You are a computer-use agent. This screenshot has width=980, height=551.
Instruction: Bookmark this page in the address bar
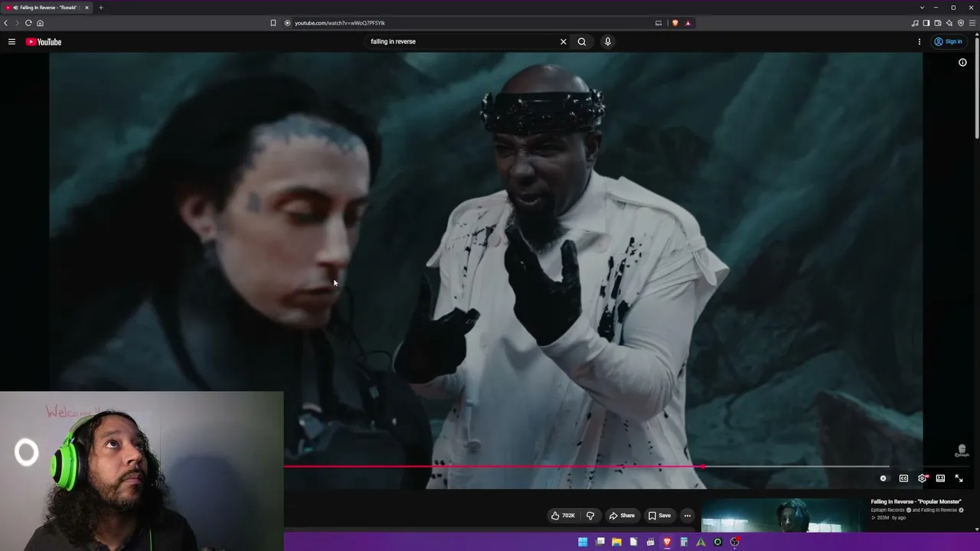[x=273, y=23]
